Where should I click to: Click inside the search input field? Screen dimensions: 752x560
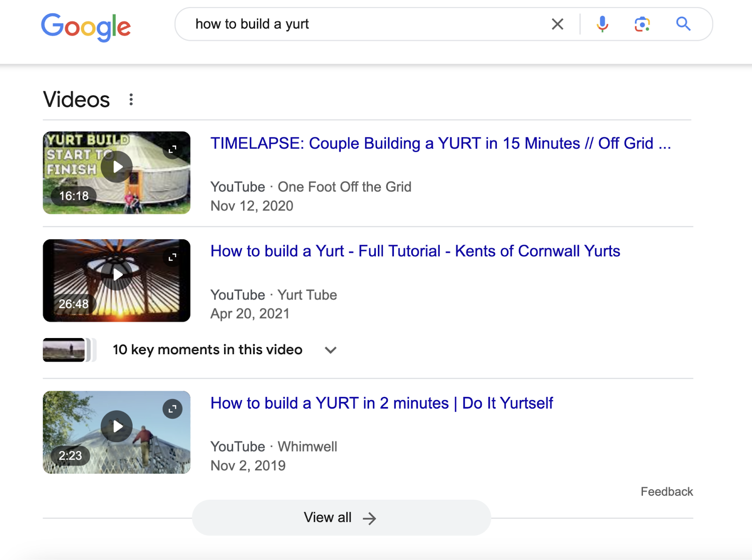click(329, 24)
